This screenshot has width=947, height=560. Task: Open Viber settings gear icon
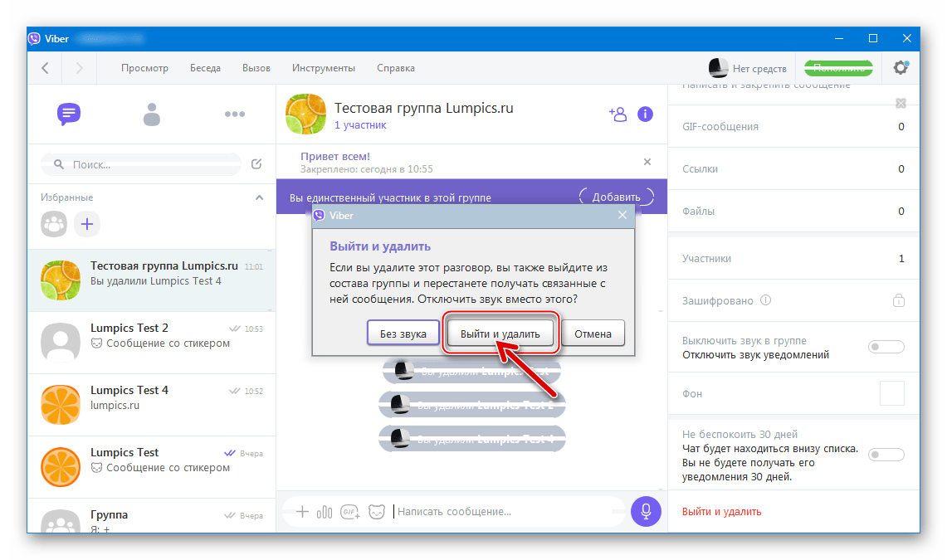tap(901, 67)
